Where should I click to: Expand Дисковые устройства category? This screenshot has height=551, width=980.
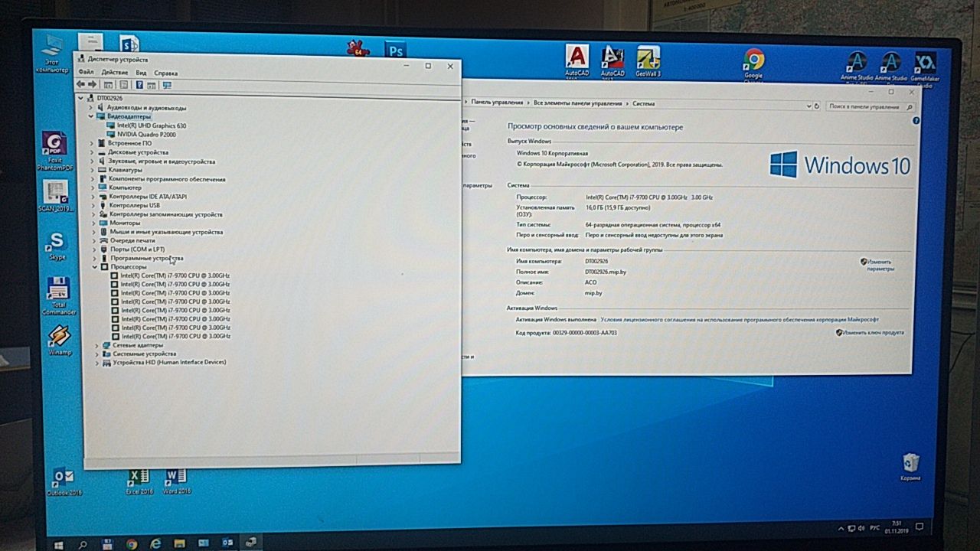coord(92,152)
